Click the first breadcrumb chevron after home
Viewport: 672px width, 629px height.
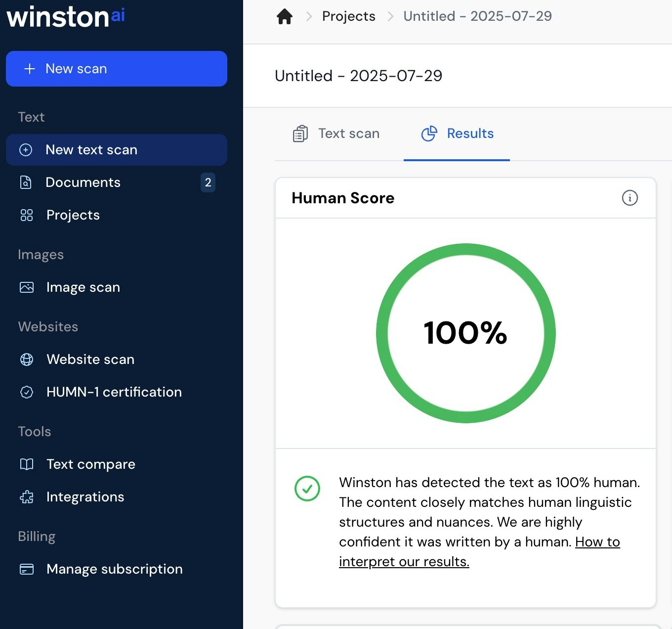tap(309, 16)
